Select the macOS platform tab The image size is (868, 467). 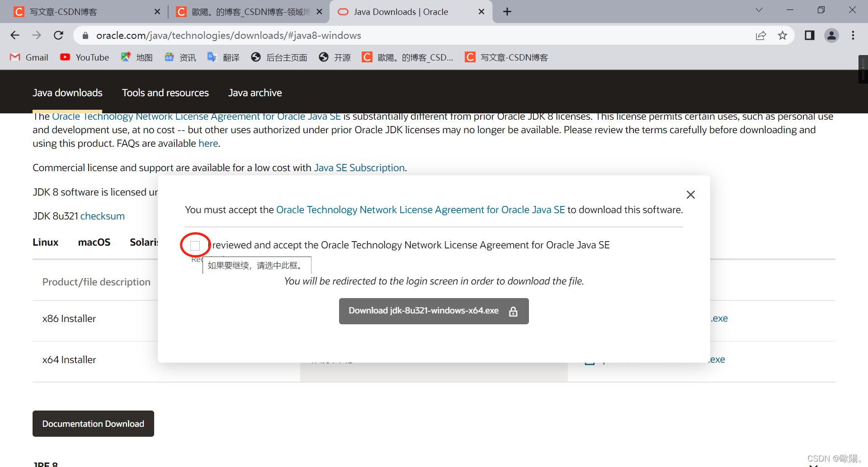pyautogui.click(x=94, y=242)
